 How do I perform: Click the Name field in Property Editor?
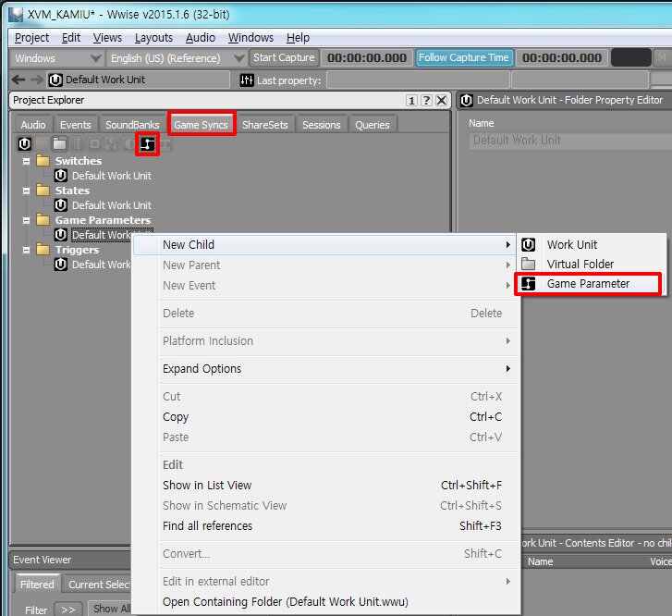tap(572, 141)
